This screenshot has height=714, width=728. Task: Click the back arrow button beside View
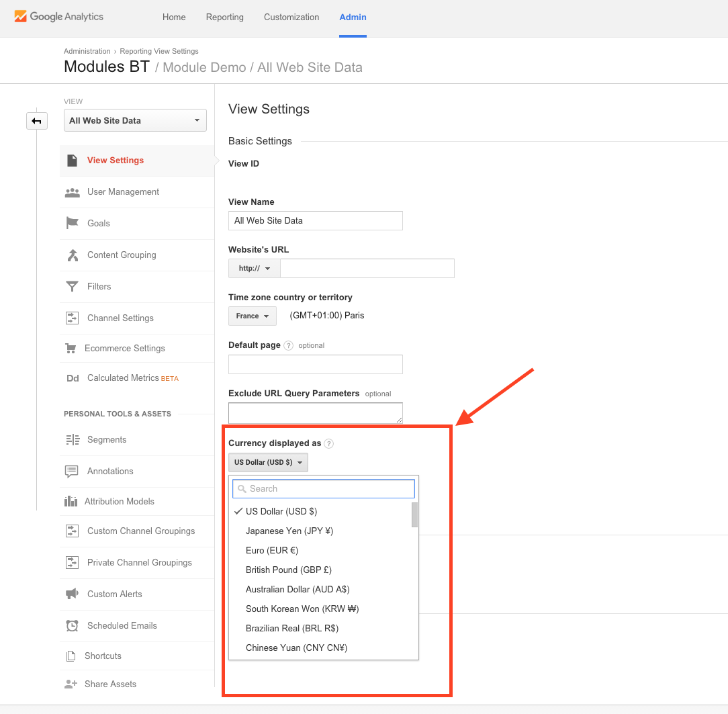tap(37, 121)
